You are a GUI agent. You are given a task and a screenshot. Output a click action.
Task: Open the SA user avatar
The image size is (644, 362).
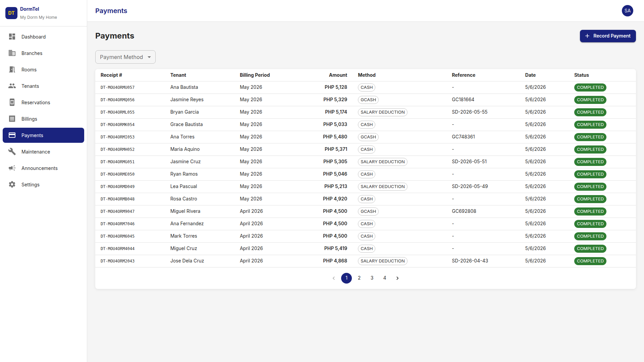click(628, 11)
